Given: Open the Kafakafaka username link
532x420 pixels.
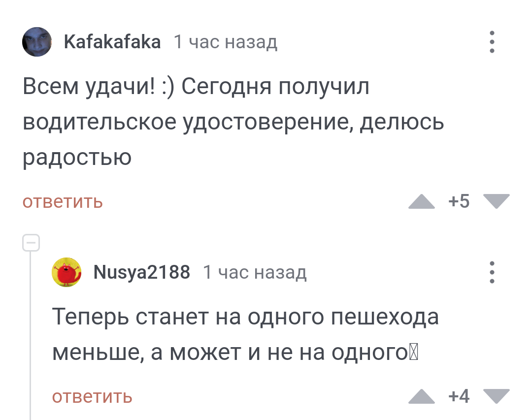Looking at the screenshot, I should (x=112, y=42).
